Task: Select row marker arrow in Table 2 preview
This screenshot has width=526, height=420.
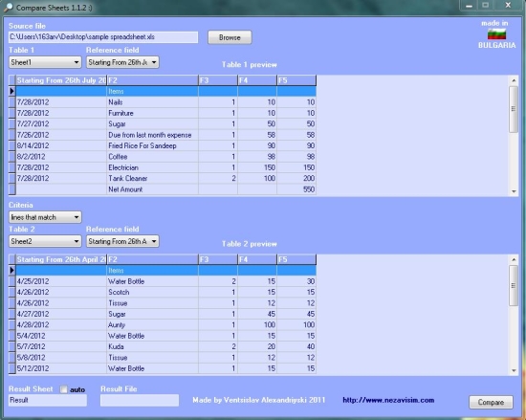Action: pos(12,270)
